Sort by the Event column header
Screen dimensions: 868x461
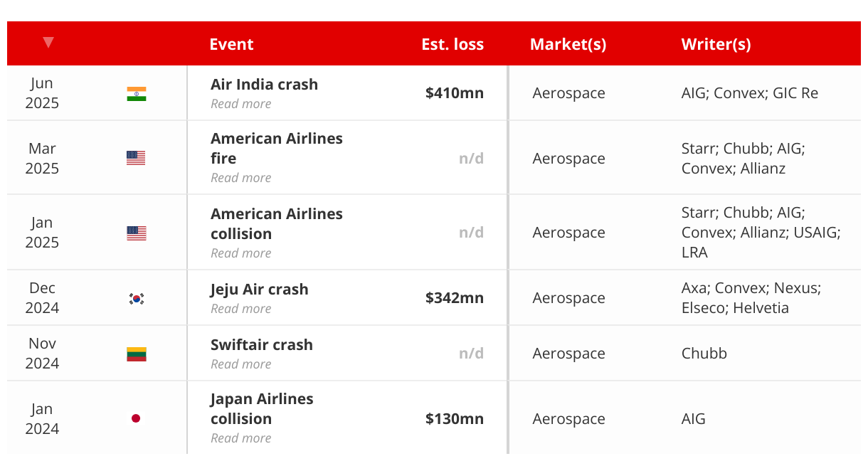pos(231,44)
